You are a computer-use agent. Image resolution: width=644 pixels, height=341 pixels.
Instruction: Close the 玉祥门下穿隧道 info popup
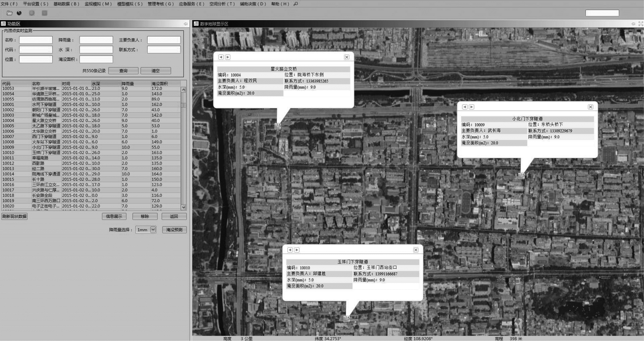click(416, 250)
